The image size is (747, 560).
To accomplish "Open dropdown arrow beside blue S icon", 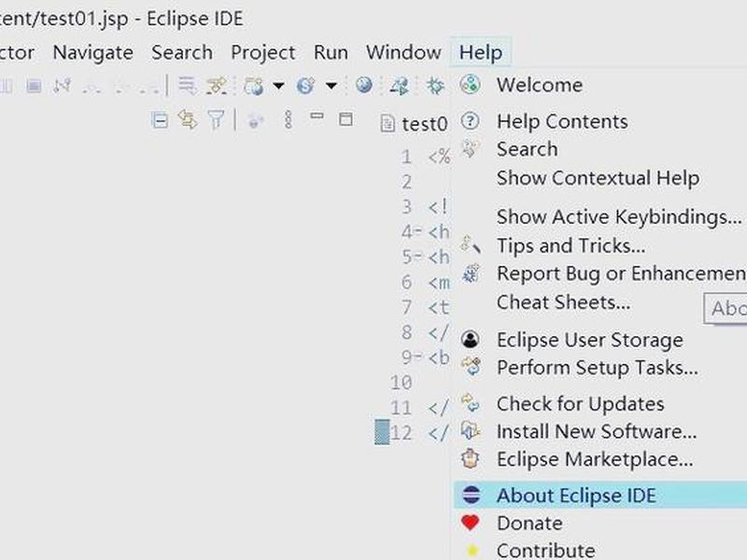I will [331, 86].
